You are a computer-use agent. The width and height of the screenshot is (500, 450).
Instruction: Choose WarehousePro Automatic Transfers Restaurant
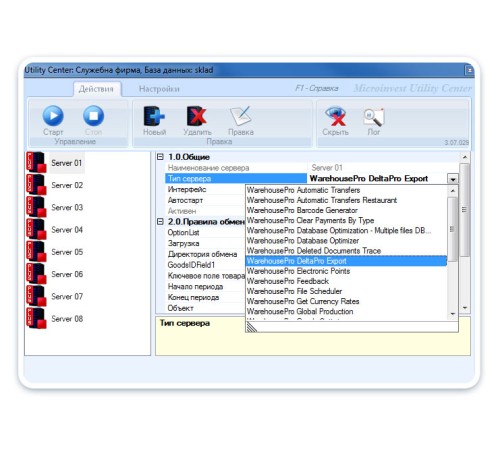coord(346,200)
